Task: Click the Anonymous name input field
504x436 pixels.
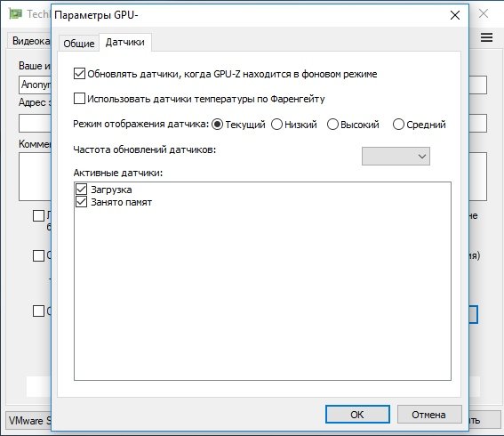Action: click(x=35, y=85)
